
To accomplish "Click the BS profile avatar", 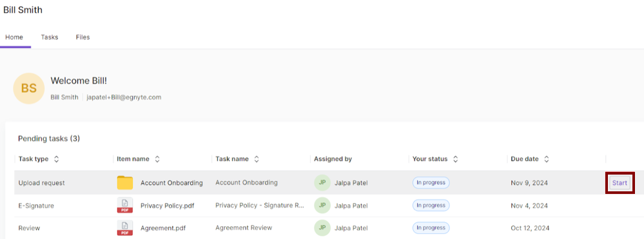I will pos(29,88).
